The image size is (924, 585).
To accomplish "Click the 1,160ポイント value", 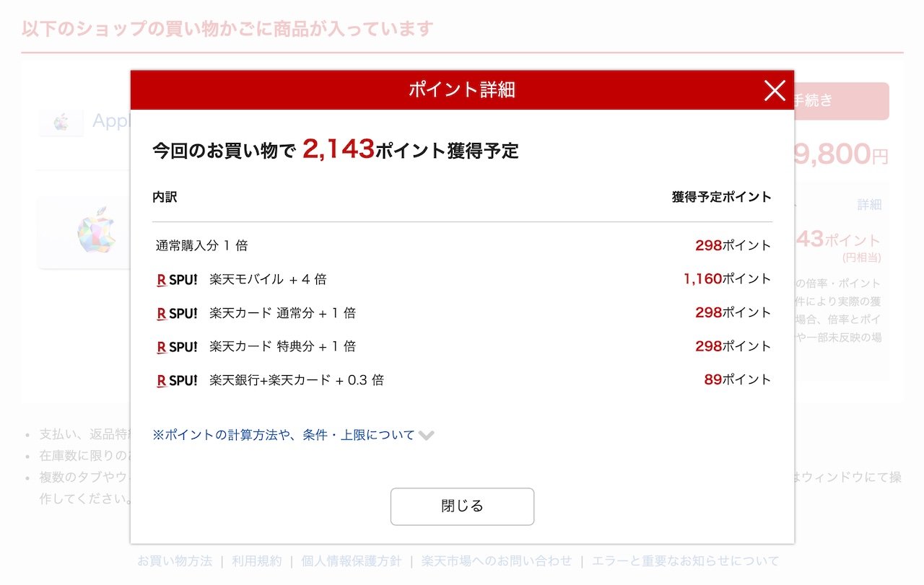I will [728, 278].
